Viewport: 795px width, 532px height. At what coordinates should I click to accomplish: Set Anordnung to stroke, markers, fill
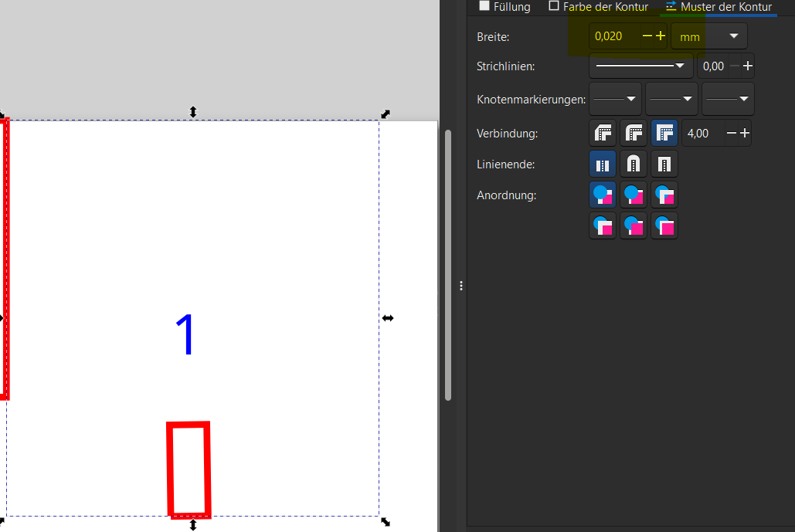(x=634, y=225)
